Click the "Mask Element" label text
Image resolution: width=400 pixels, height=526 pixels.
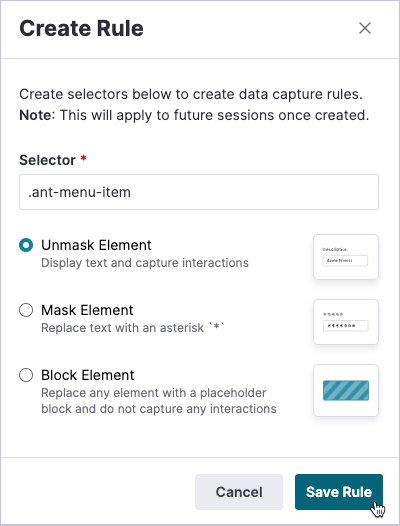(87, 310)
